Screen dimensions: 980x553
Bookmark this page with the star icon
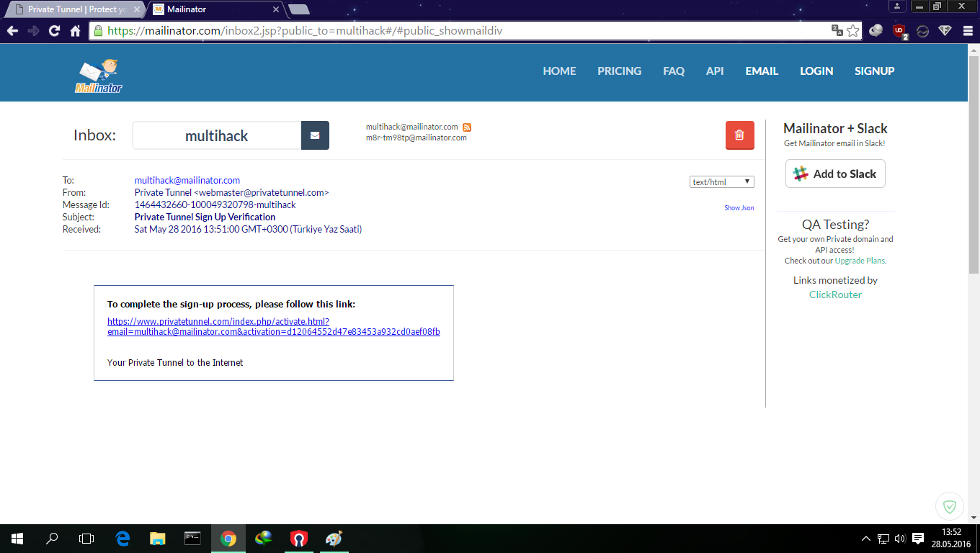click(x=853, y=31)
